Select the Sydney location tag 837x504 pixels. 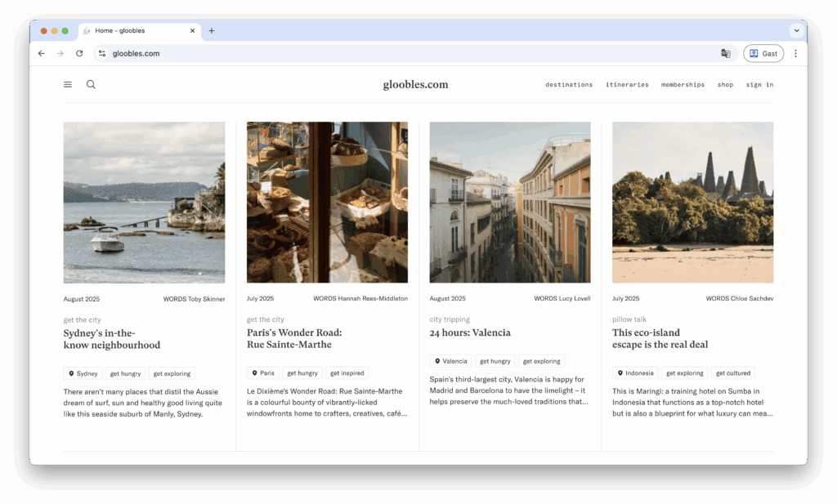pos(83,373)
